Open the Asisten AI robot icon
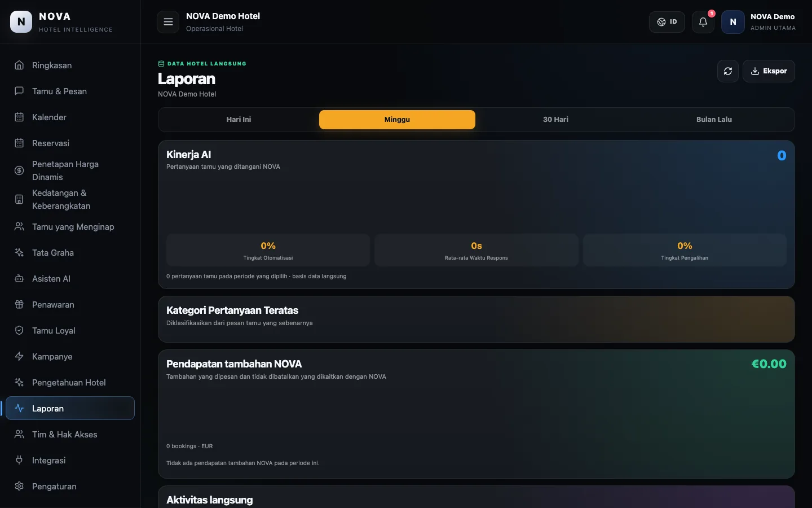 click(19, 279)
